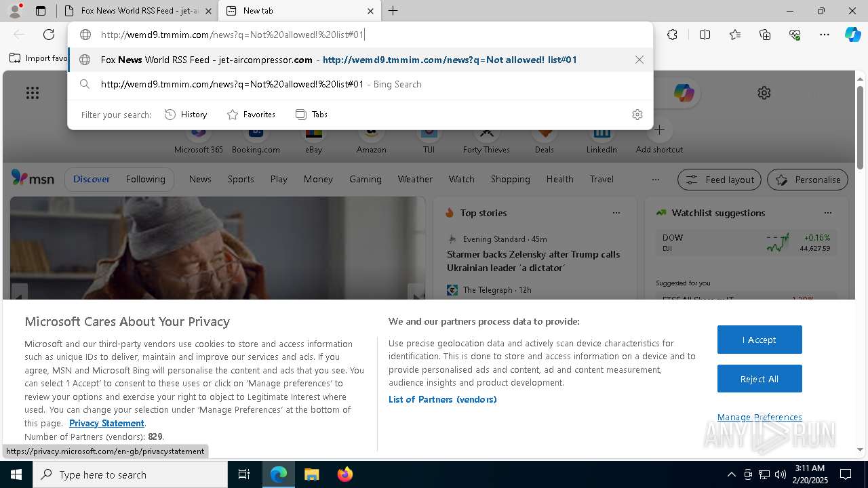The width and height of the screenshot is (868, 488).
Task: Accept cookies with I Accept
Action: tap(759, 340)
